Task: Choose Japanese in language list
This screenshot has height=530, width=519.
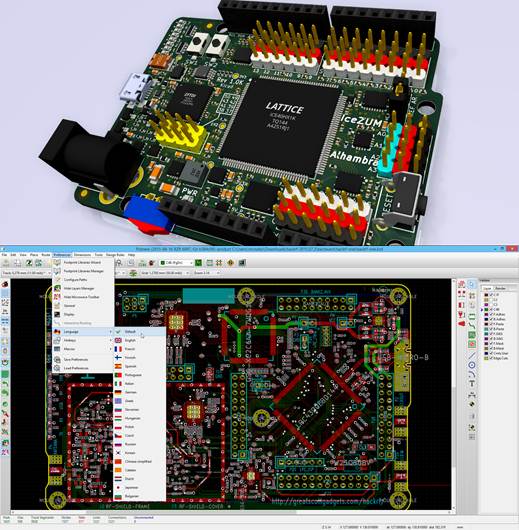Action: pyautogui.click(x=139, y=487)
